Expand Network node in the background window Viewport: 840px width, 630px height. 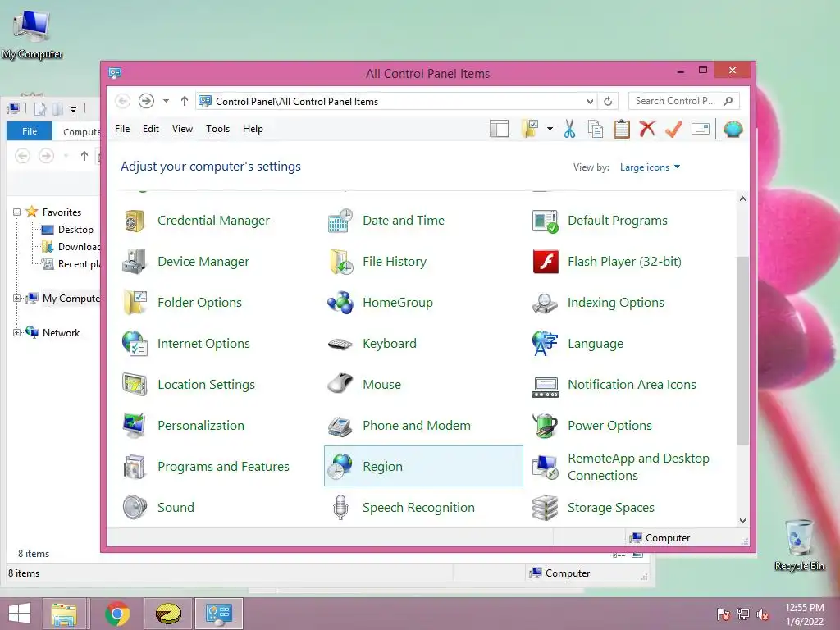click(16, 333)
